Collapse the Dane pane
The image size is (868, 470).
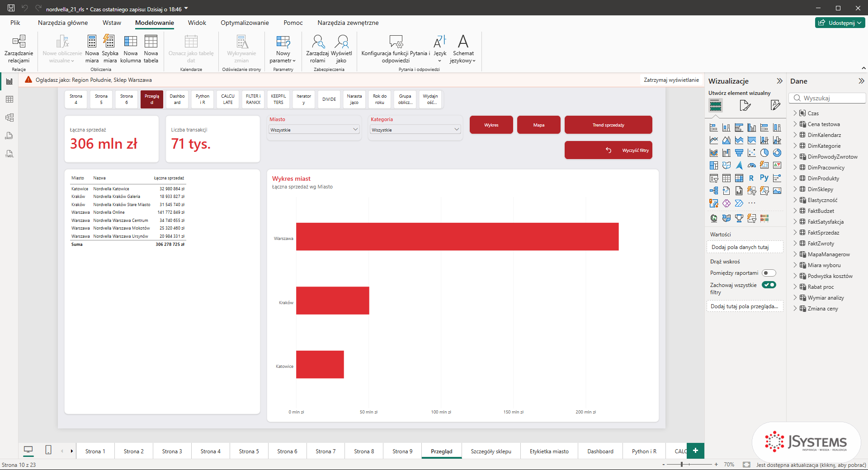(861, 81)
